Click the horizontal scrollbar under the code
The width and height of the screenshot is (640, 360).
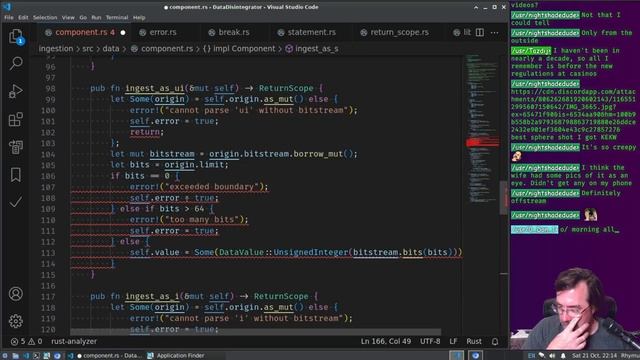pyautogui.click(x=256, y=332)
